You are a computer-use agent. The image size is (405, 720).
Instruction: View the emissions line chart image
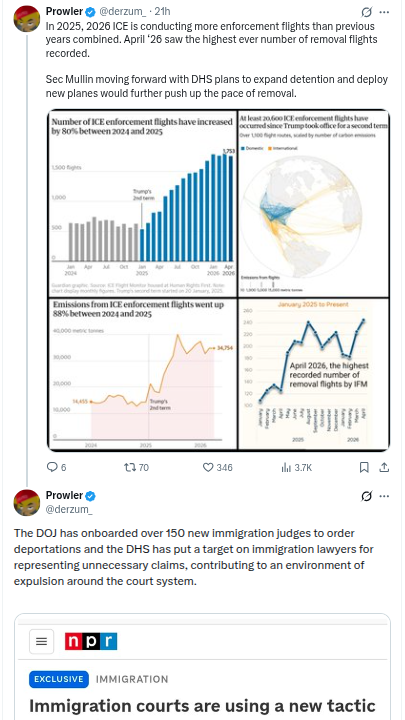(x=142, y=374)
